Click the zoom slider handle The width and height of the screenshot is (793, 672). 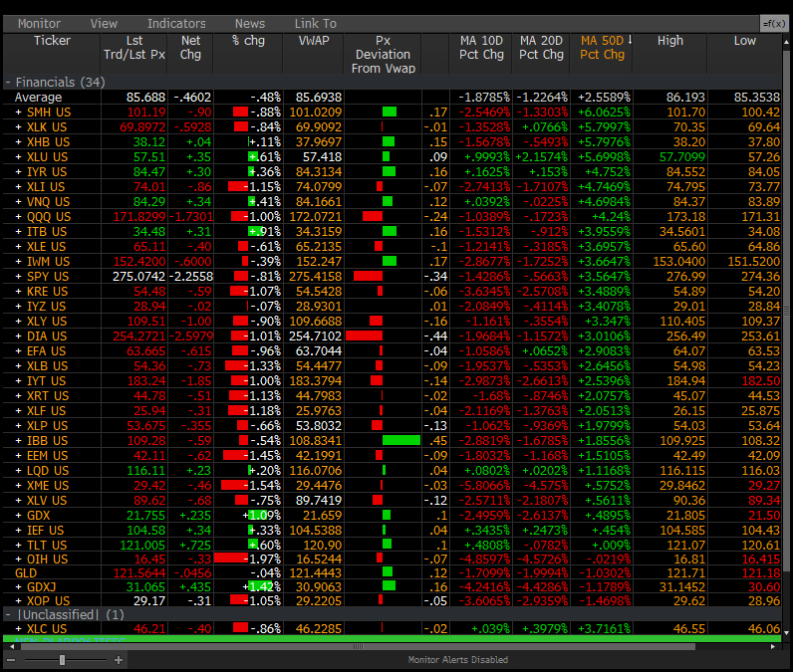click(62, 660)
